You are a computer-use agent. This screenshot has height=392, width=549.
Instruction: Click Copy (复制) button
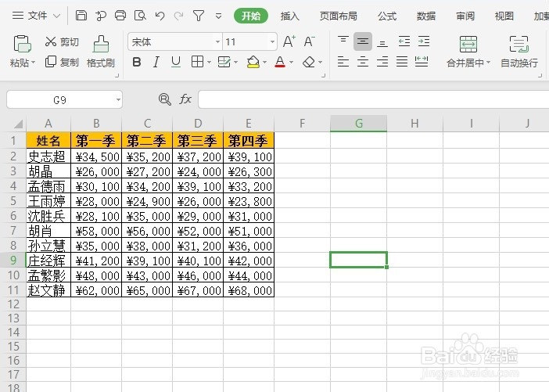pyautogui.click(x=62, y=62)
